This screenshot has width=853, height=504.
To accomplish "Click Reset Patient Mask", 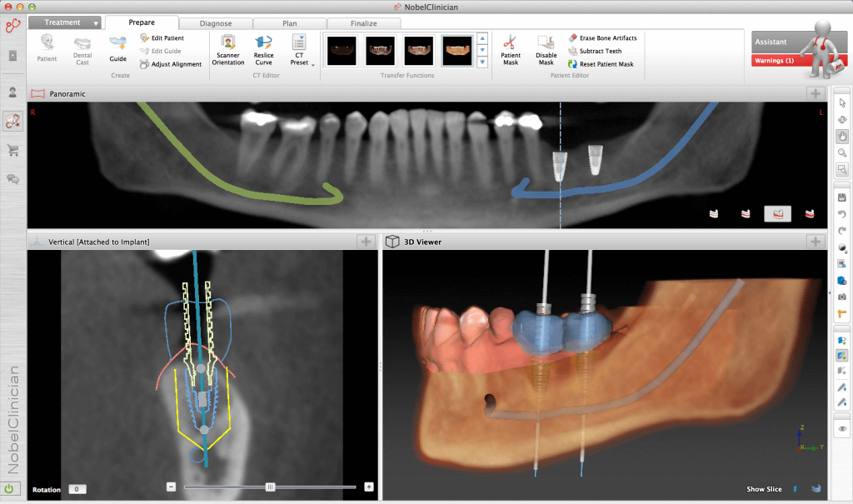I will pyautogui.click(x=601, y=64).
